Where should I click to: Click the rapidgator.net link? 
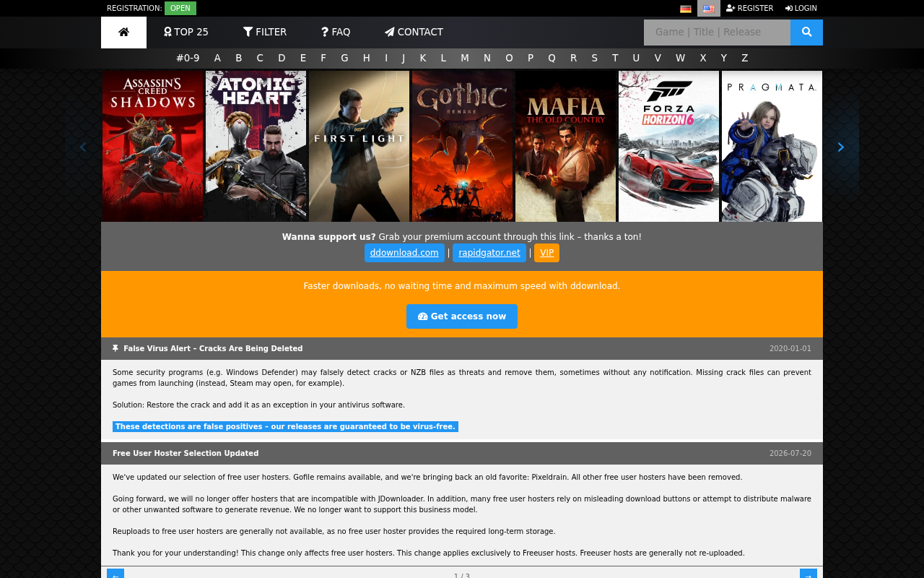tap(489, 253)
